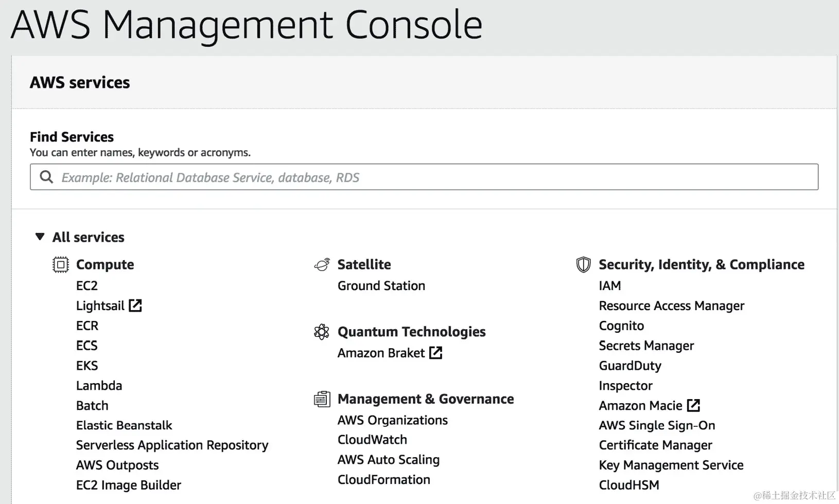This screenshot has width=839, height=504.
Task: Click the Compute chip icon
Action: click(x=61, y=265)
